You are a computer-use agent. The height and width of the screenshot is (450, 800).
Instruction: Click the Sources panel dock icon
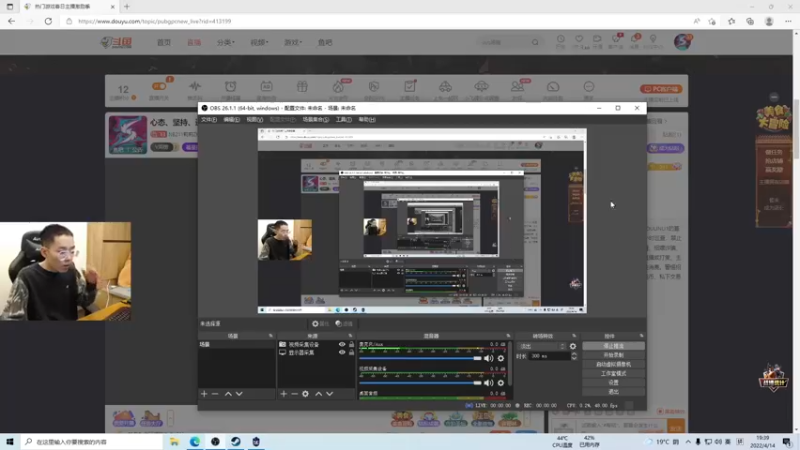click(351, 336)
